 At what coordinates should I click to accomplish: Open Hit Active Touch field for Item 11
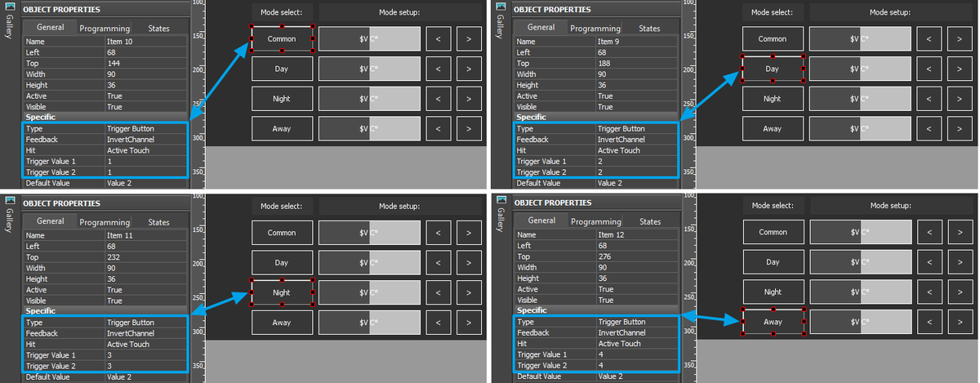click(x=146, y=344)
